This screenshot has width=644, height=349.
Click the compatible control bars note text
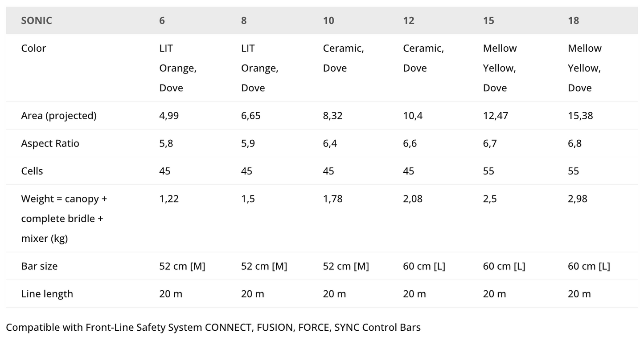point(213,328)
